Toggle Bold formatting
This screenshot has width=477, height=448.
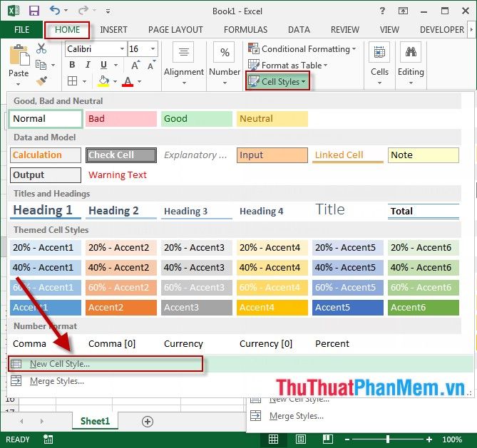(72, 65)
